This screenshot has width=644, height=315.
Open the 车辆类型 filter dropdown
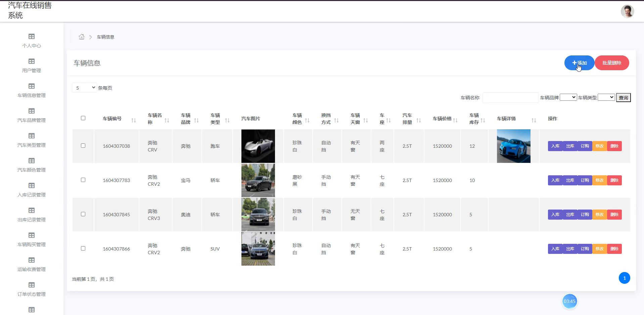pos(606,97)
